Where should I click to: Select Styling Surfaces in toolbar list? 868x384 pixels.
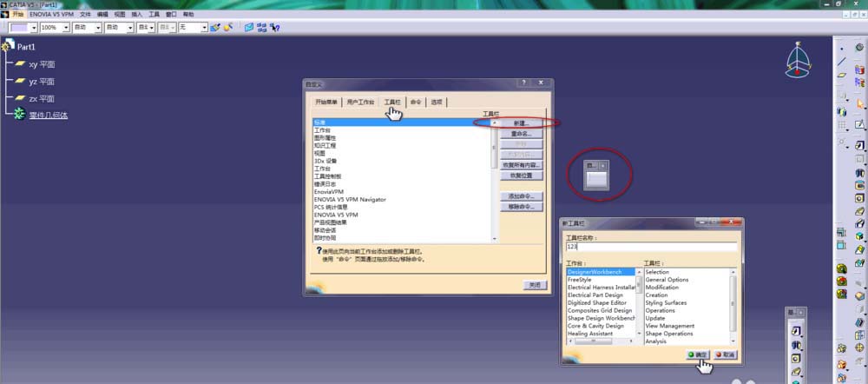pyautogui.click(x=666, y=303)
